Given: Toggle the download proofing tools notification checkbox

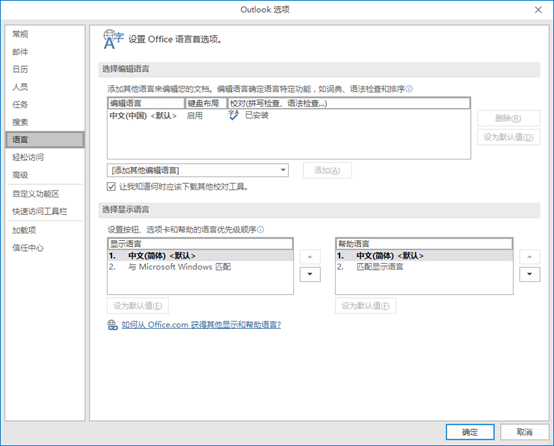Looking at the screenshot, I should [111, 187].
